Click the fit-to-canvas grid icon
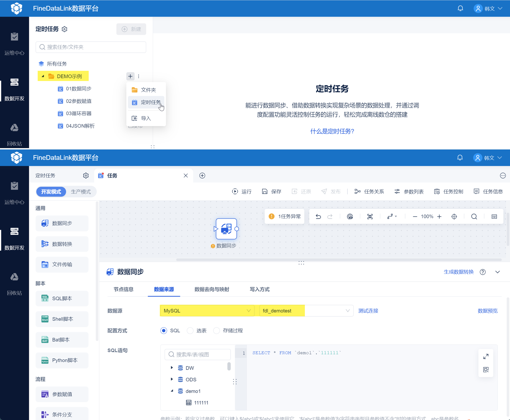 click(x=370, y=217)
